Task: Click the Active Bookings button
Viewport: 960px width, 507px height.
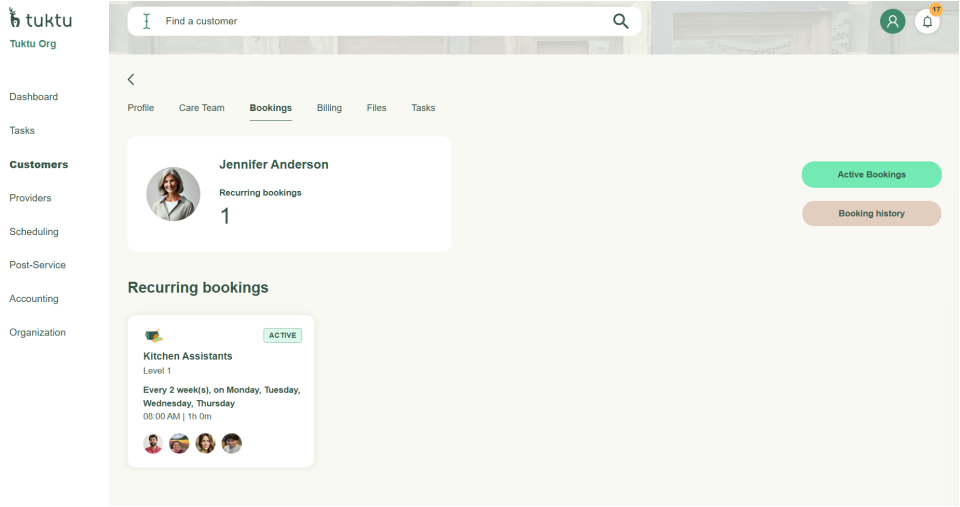Action: coord(871,174)
